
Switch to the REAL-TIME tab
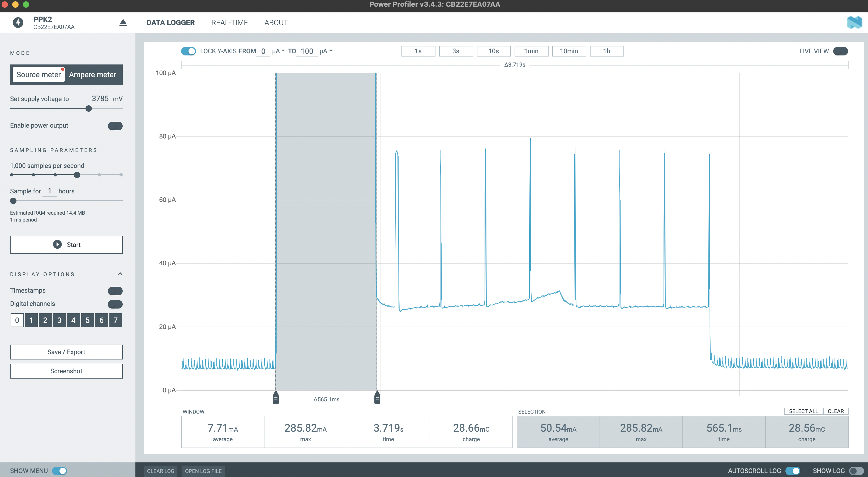click(230, 22)
